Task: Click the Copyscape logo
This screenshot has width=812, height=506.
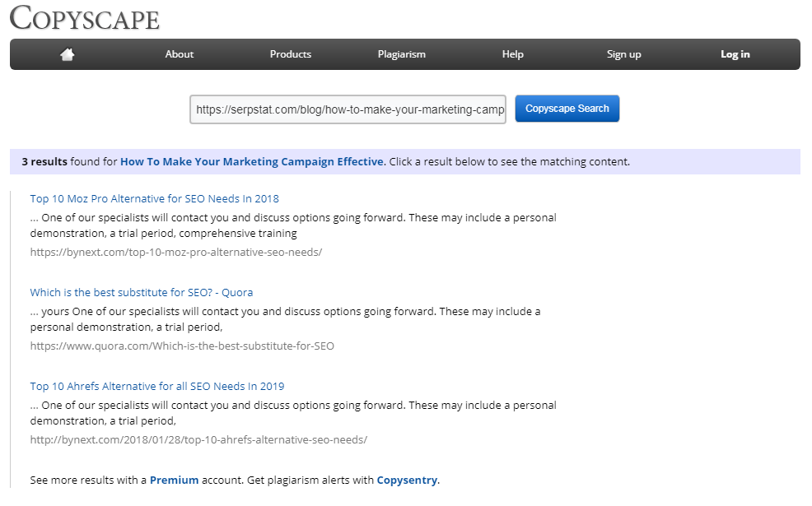Action: tap(84, 18)
